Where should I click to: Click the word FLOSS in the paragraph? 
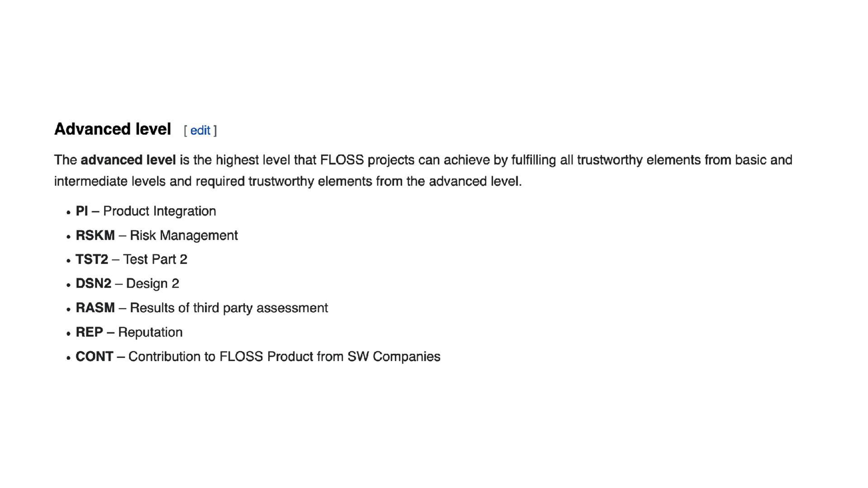point(342,160)
